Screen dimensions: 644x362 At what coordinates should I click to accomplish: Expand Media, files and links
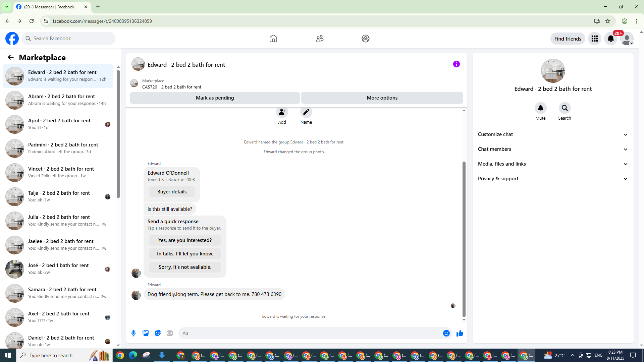(x=553, y=164)
